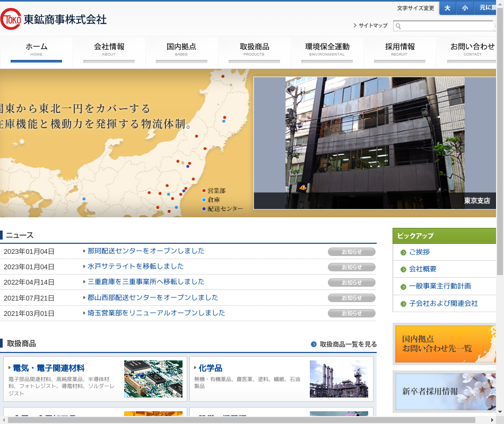Reset font size with 元に戻す button
The height and width of the screenshot is (424, 504).
[487, 8]
